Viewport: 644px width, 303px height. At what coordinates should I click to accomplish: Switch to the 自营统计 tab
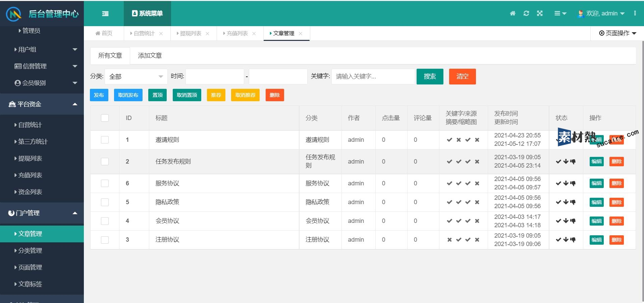pos(142,33)
